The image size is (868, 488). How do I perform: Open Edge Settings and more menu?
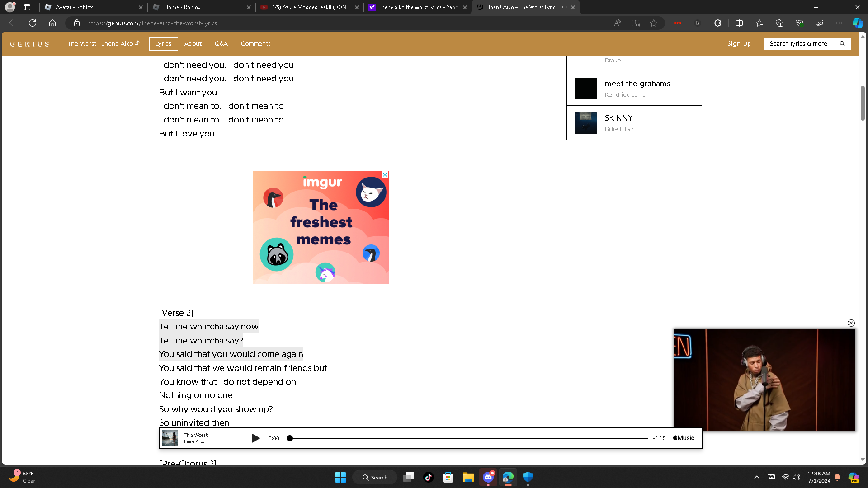pos(839,23)
